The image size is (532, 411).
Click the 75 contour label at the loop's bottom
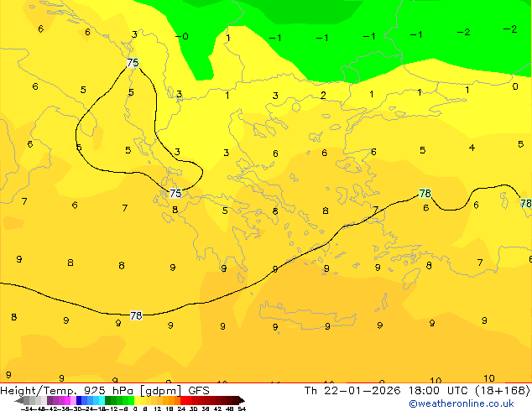tap(175, 193)
